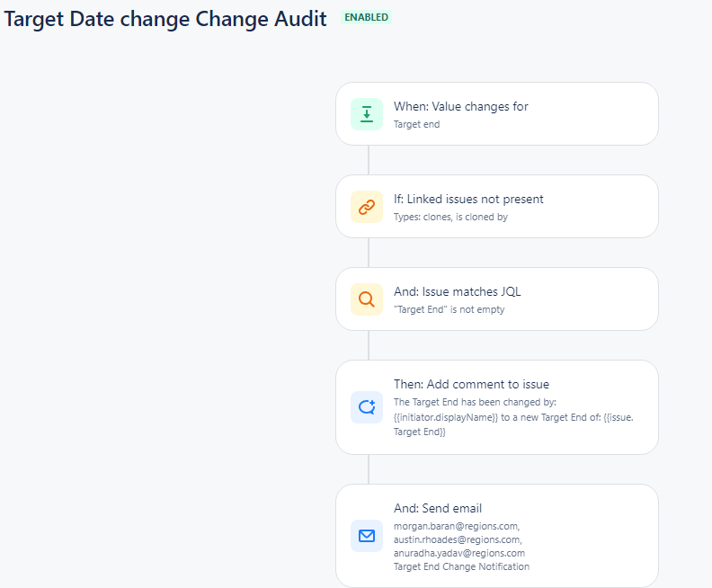Open the 'And: Issue matches JQL' condition
Image resolution: width=712 pixels, height=588 pixels.
tap(497, 299)
